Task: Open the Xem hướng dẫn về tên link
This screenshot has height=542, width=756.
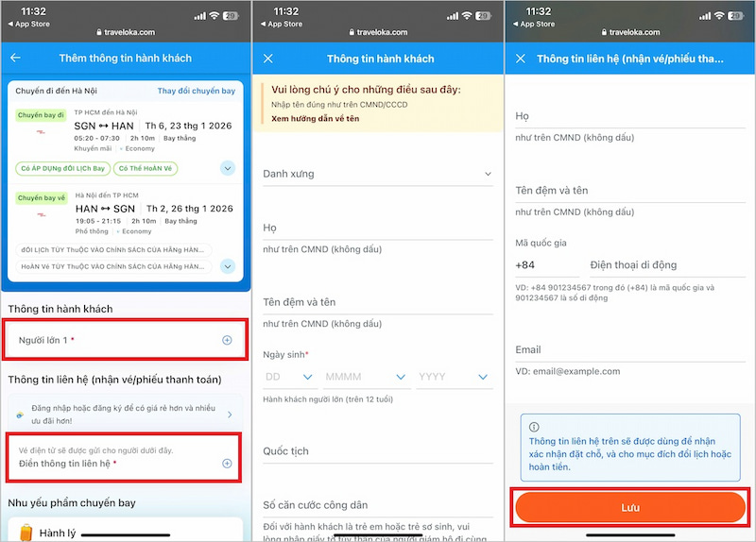Action: coord(316,119)
